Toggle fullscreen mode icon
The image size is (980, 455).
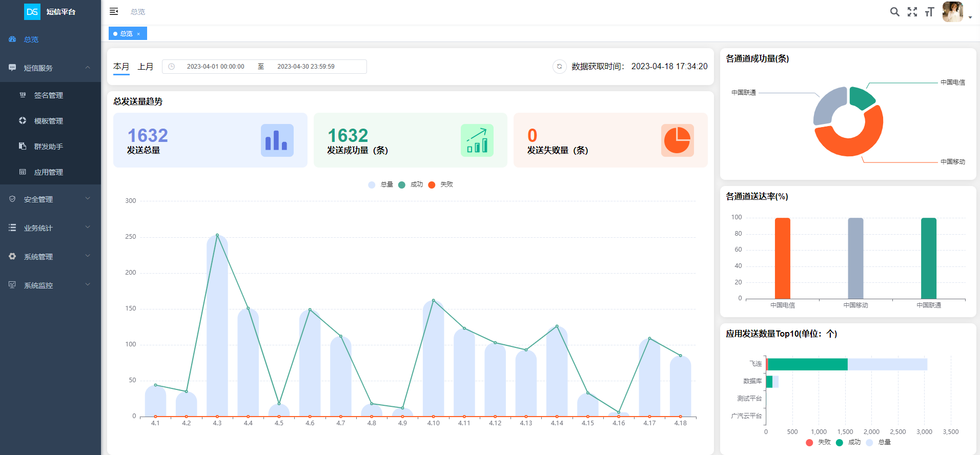click(x=912, y=12)
